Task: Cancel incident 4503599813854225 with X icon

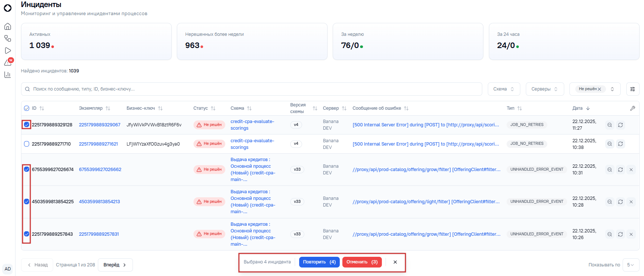Action: [631, 202]
